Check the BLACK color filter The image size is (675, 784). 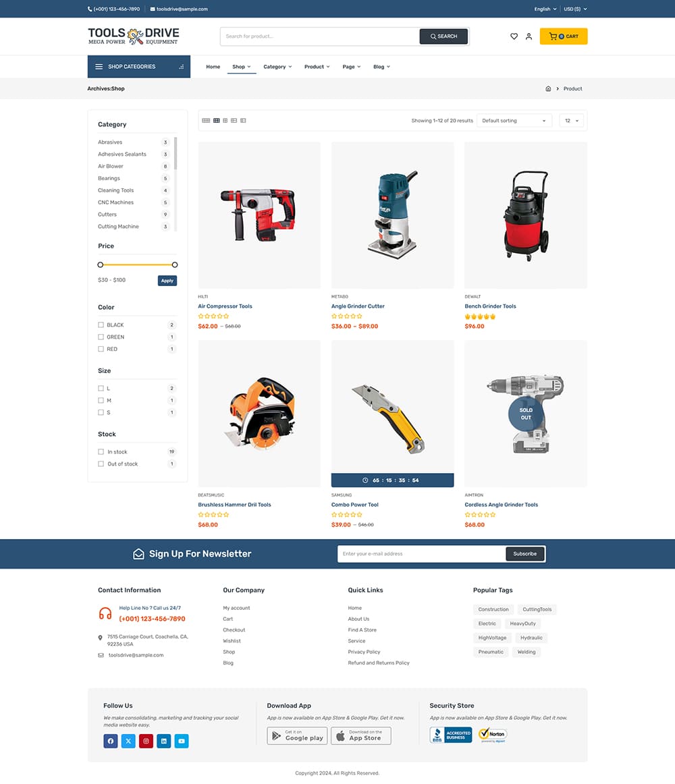[x=101, y=325]
